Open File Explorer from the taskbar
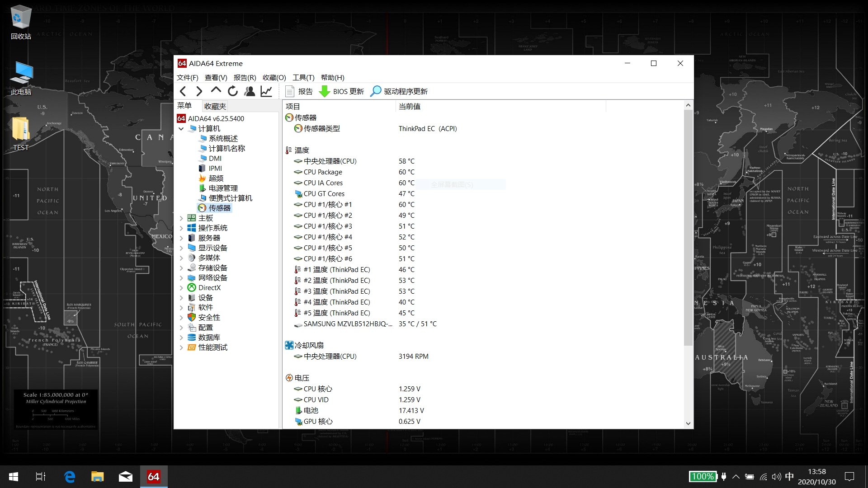868x488 pixels. [97, 477]
